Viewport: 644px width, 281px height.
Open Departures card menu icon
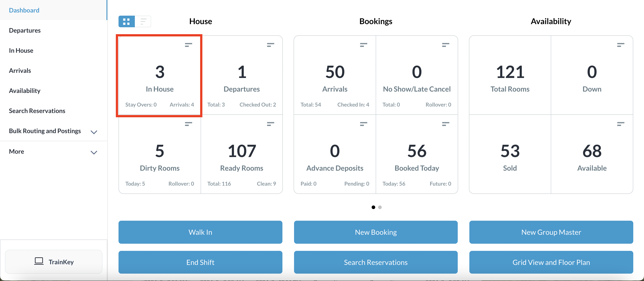point(270,45)
